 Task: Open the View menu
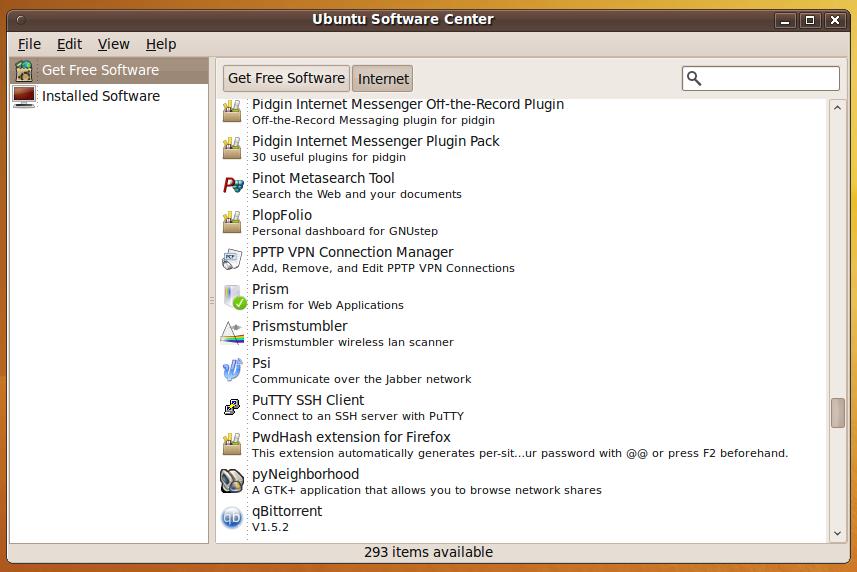[x=113, y=44]
